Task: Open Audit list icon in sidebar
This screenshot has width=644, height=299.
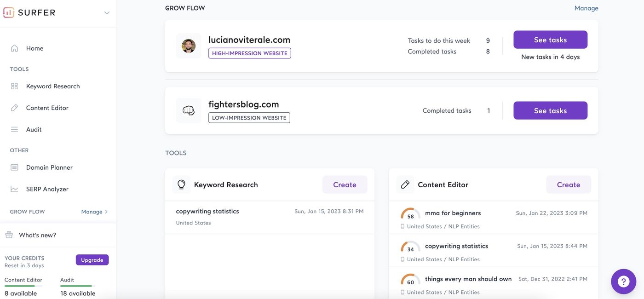Action: (x=14, y=129)
